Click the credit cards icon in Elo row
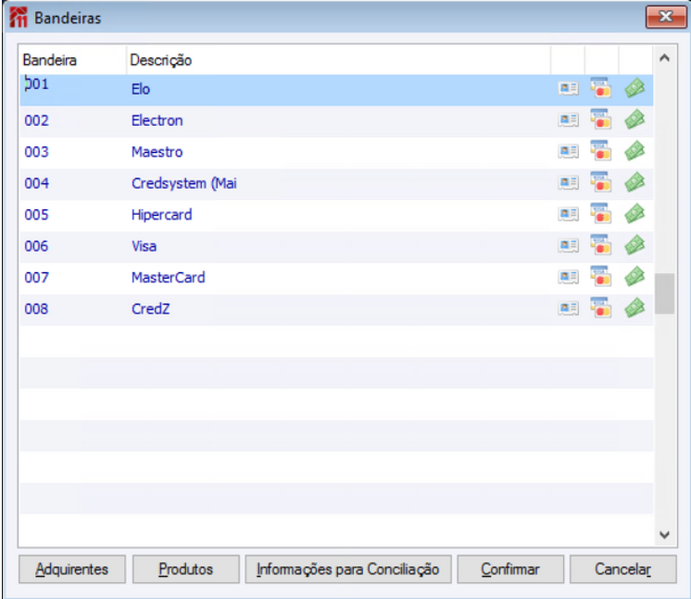 601,87
